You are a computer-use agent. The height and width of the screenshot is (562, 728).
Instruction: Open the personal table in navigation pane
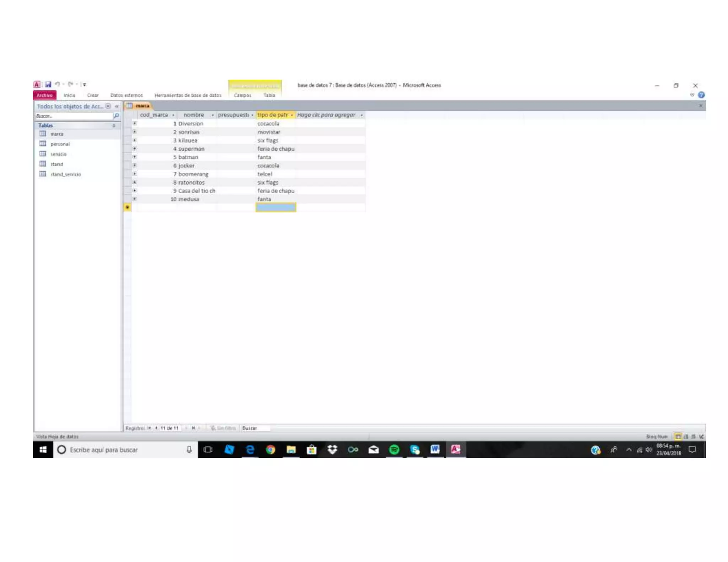click(x=60, y=144)
